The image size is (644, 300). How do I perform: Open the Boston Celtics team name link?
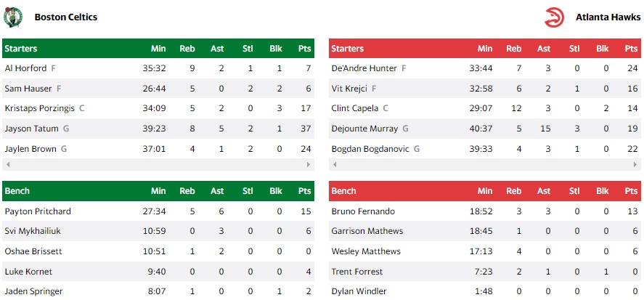click(65, 17)
